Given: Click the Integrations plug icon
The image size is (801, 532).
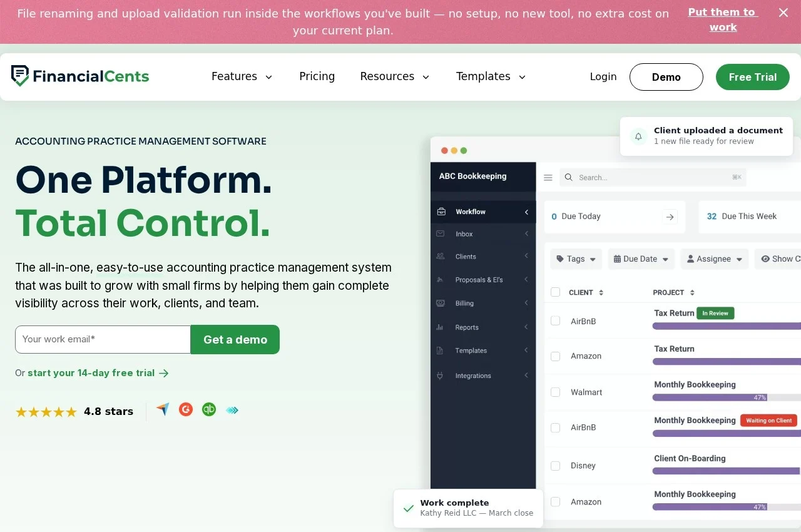Looking at the screenshot, I should coord(440,376).
